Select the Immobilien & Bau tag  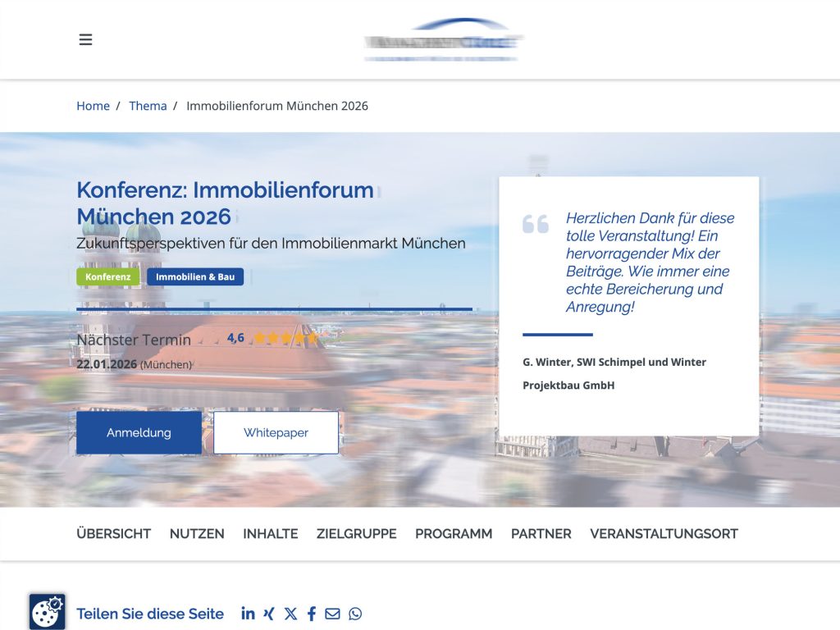197,276
